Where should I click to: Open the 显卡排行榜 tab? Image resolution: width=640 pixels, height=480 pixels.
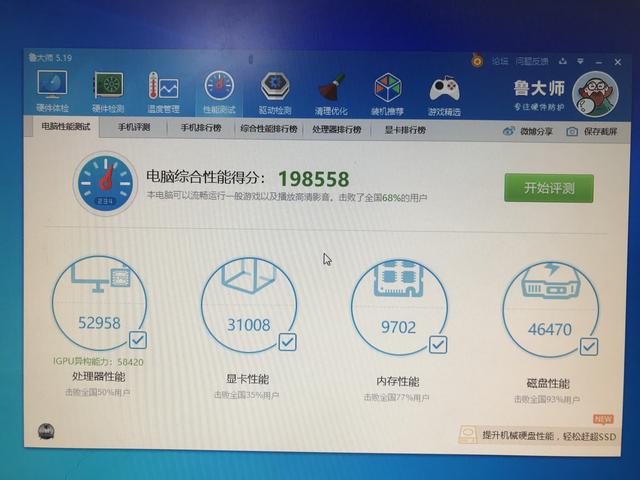point(405,130)
